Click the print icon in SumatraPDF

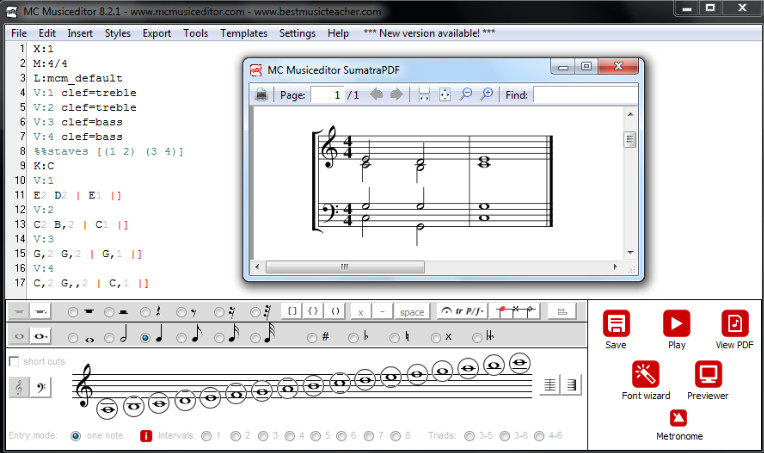[x=261, y=94]
